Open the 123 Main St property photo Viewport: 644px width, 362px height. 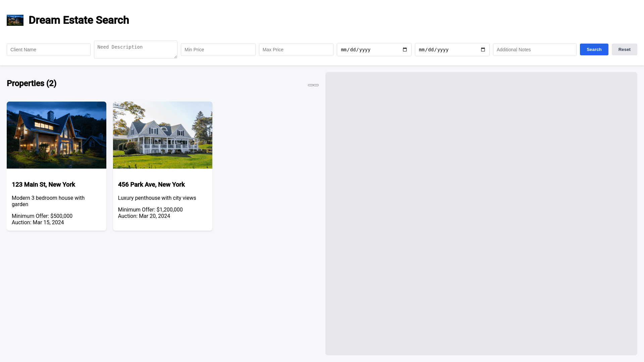click(x=56, y=135)
